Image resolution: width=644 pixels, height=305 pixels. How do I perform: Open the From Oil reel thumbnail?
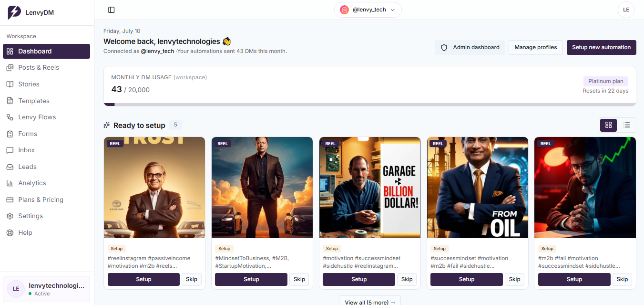[x=478, y=188]
